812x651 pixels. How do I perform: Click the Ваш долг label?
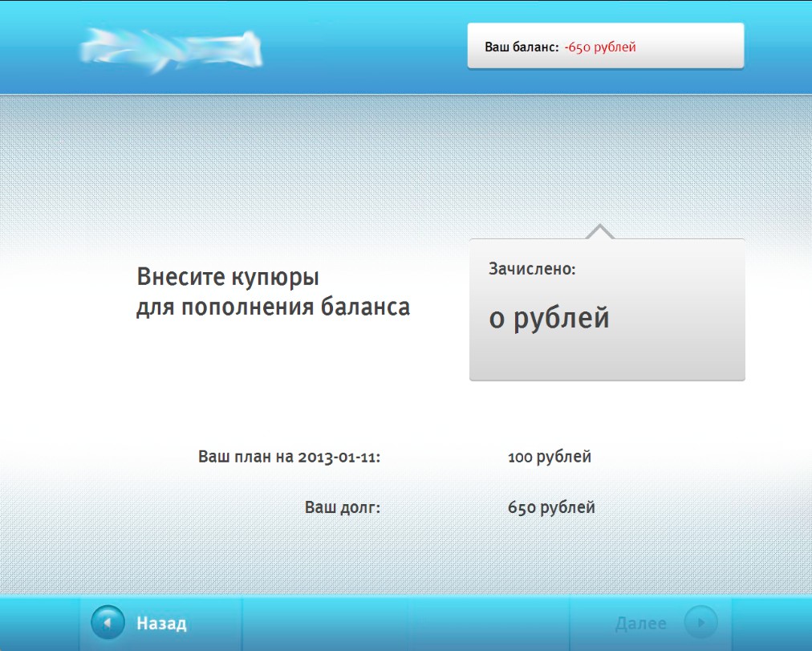343,507
